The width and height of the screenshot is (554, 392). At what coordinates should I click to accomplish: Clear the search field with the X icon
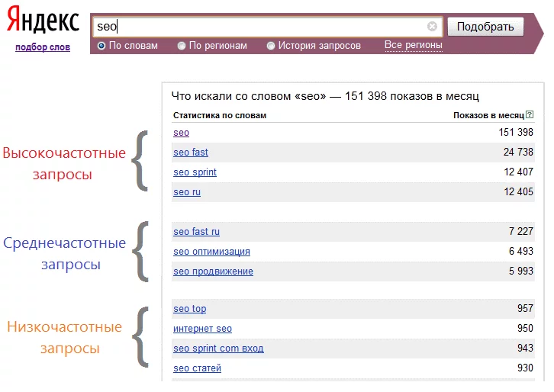tap(432, 27)
